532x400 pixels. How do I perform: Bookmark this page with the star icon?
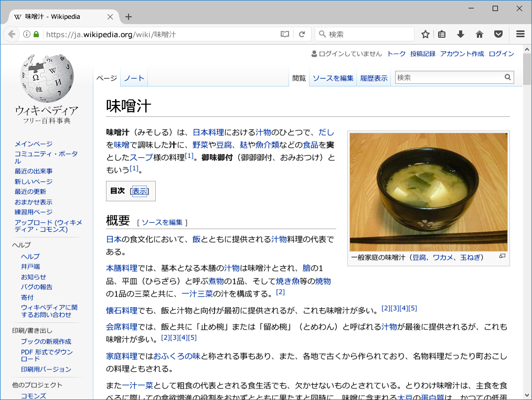pyautogui.click(x=425, y=34)
